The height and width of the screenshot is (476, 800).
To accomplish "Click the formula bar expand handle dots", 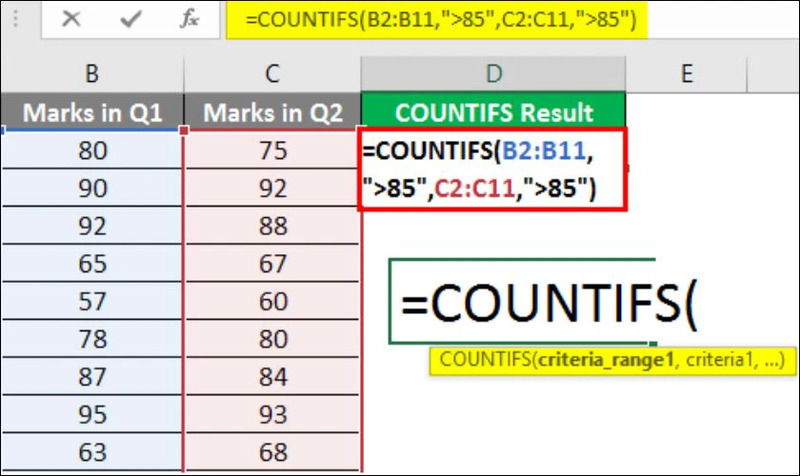I will point(15,19).
